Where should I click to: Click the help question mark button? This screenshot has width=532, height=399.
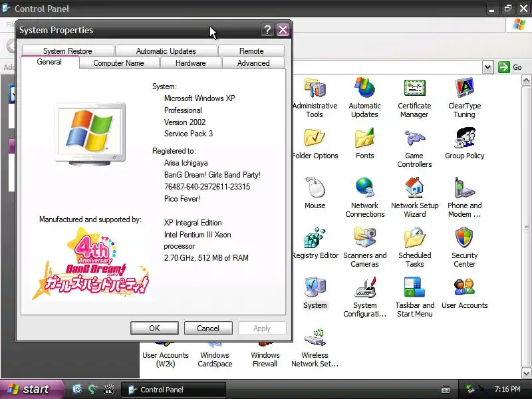[267, 30]
